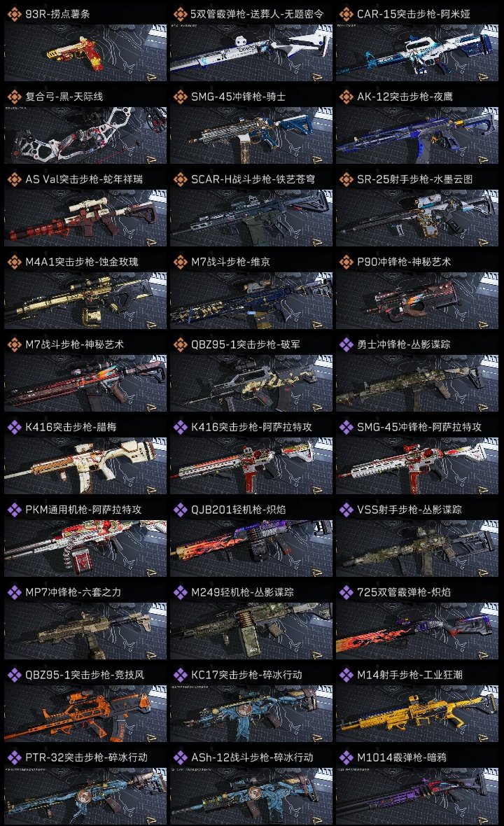Open the M14射手步枪-工业狂潮 yellow rifle image

(x=417, y=714)
